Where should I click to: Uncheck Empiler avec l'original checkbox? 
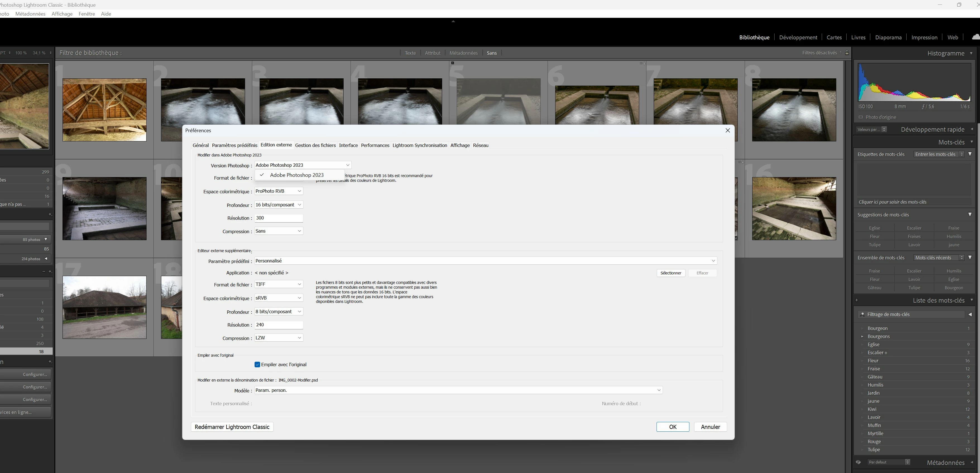257,364
